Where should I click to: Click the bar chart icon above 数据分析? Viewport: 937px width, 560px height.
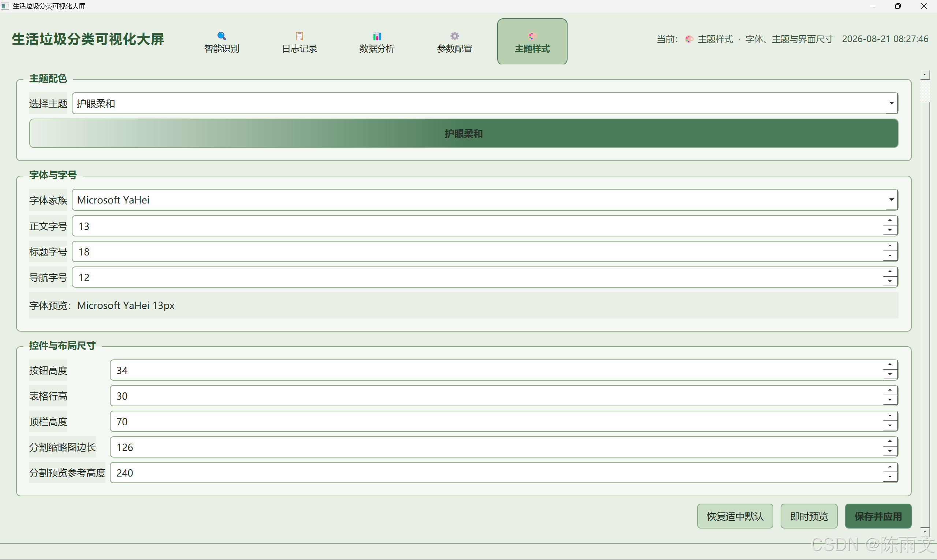pos(377,36)
